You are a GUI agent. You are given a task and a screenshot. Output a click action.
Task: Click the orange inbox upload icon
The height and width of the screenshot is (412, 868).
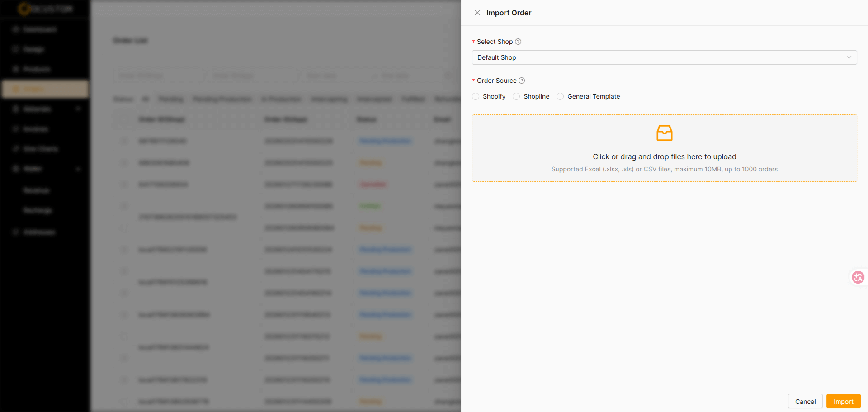click(664, 133)
